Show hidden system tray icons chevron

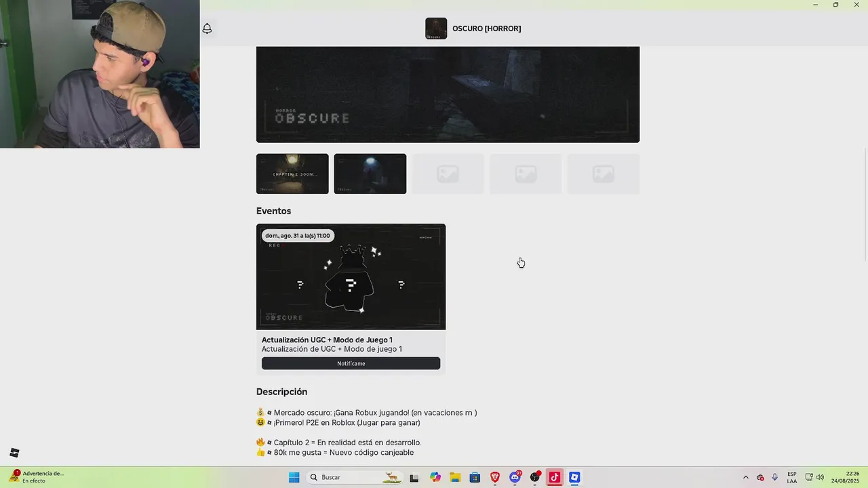click(x=746, y=477)
